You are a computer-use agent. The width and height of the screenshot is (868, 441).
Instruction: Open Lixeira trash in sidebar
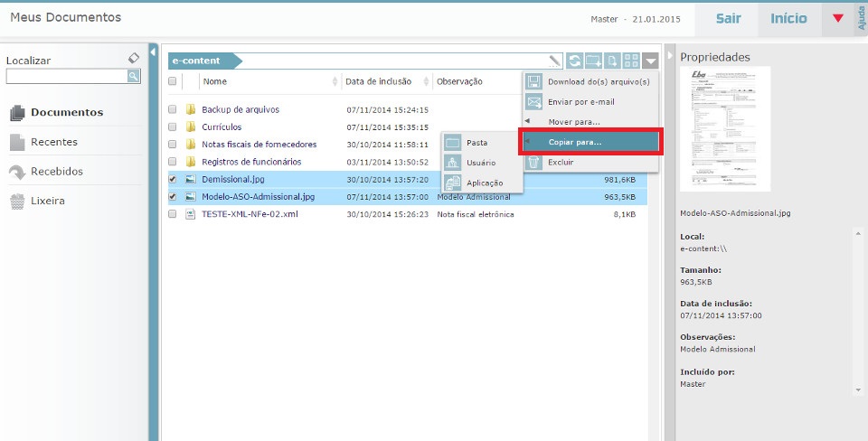(x=47, y=201)
